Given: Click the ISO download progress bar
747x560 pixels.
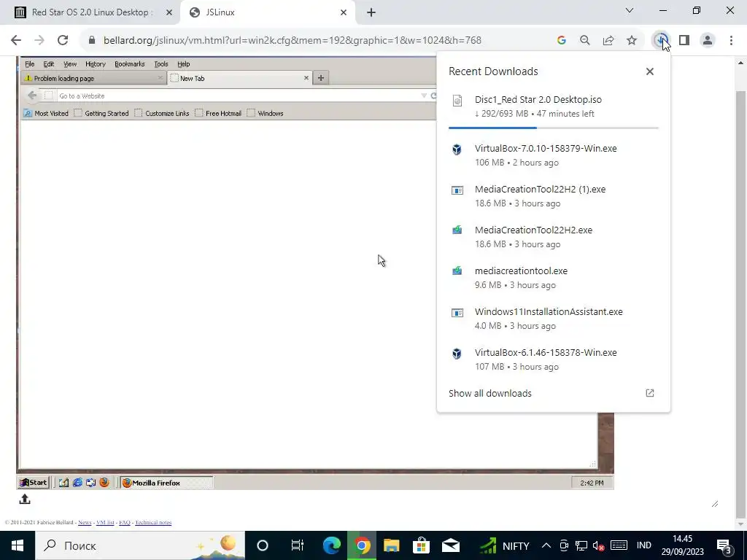Looking at the screenshot, I should click(x=553, y=128).
